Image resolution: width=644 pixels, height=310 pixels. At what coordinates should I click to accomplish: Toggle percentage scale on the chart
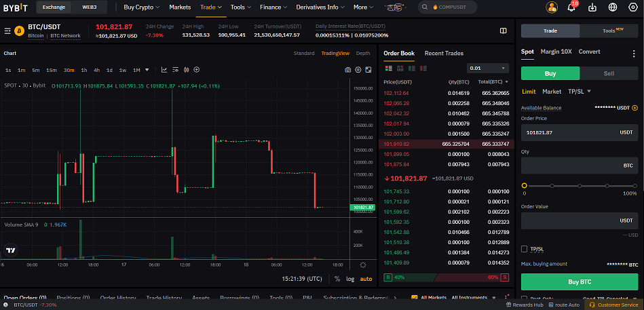[x=337, y=279]
